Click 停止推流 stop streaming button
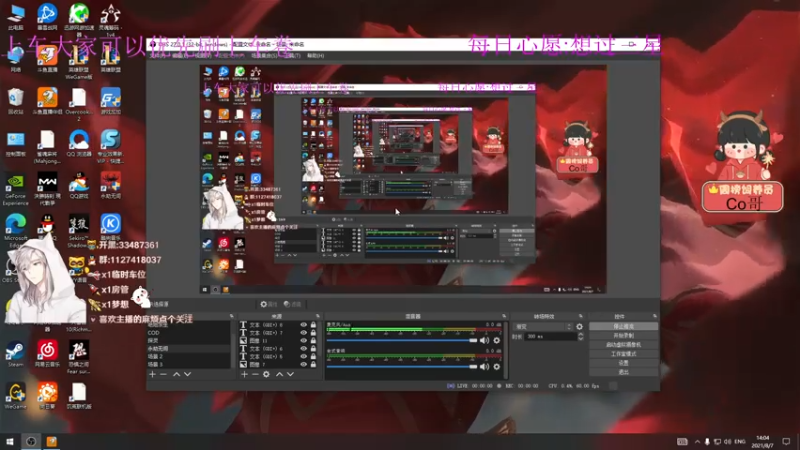 pyautogui.click(x=623, y=326)
